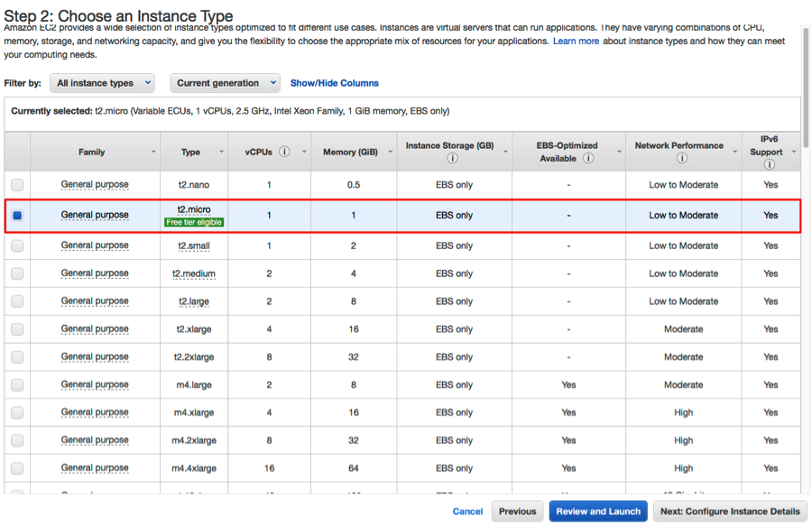Click sort arrow in Type column header
The width and height of the screenshot is (812, 529).
pyautogui.click(x=221, y=152)
